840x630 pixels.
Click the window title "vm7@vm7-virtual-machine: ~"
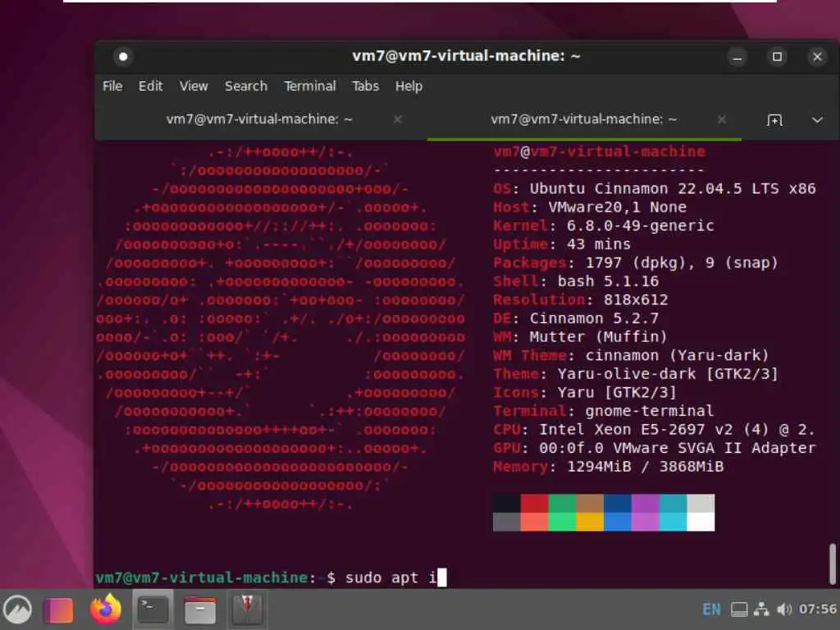[466, 56]
